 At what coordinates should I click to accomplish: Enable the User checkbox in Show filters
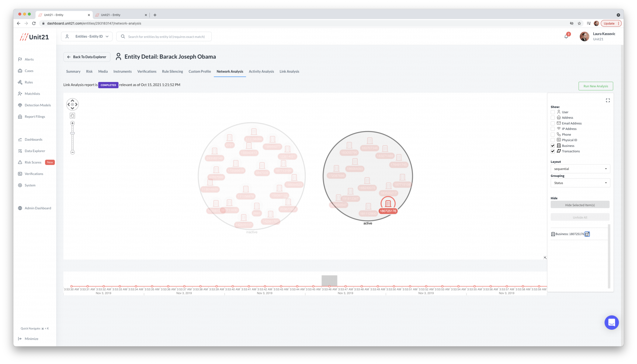(x=553, y=112)
